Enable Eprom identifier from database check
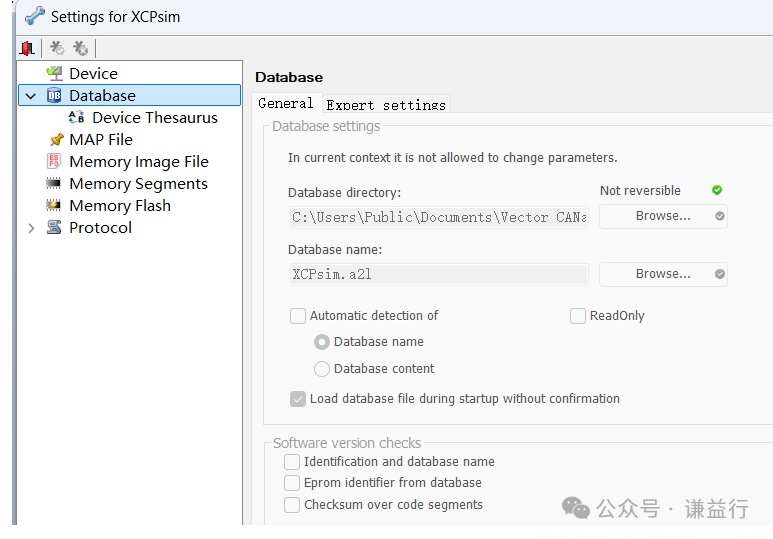This screenshot has height=539, width=773. [x=292, y=483]
